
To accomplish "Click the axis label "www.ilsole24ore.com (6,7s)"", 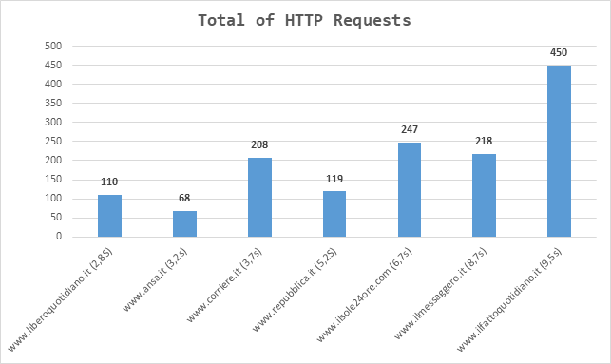I will [x=364, y=295].
